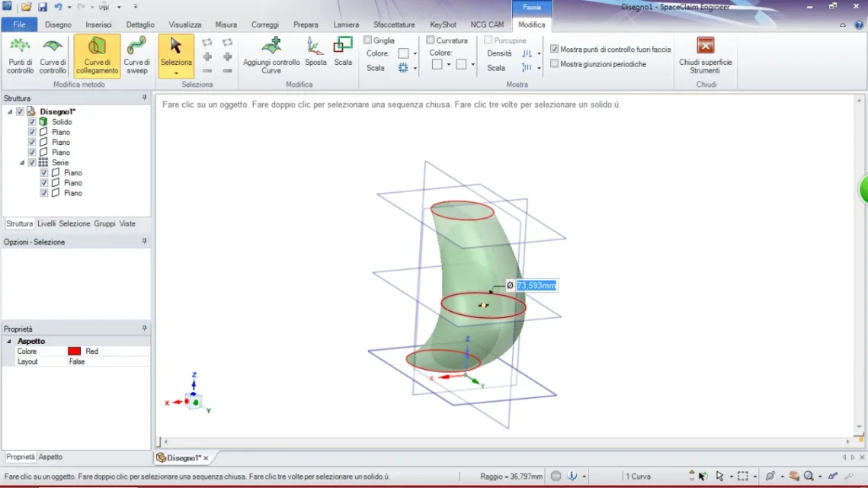Screen dimensions: 868x488
Task: Activate the Curve di controllo tool
Action: tap(53, 56)
